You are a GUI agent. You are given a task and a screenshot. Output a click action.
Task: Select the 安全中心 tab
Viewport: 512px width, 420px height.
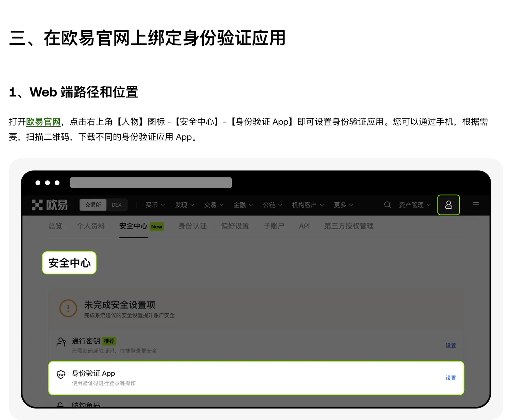[133, 226]
